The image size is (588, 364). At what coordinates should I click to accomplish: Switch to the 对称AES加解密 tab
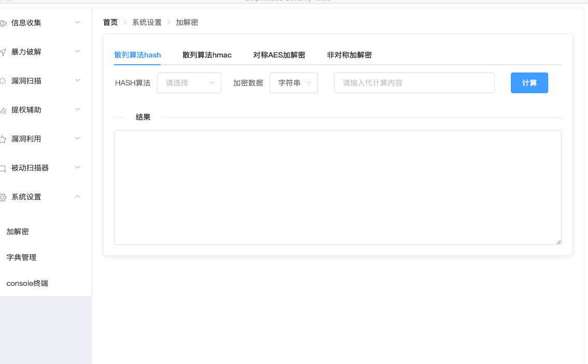[x=279, y=55]
